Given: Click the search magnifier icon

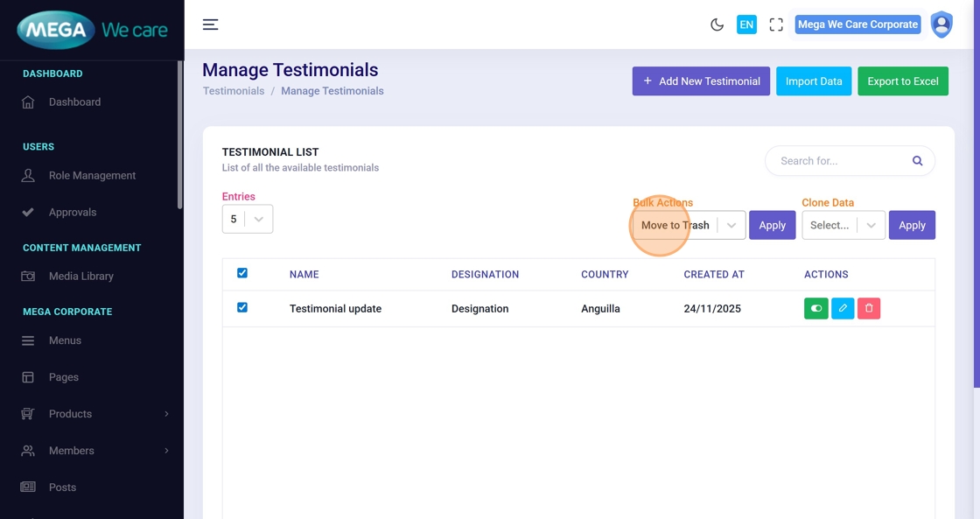Looking at the screenshot, I should [x=917, y=161].
